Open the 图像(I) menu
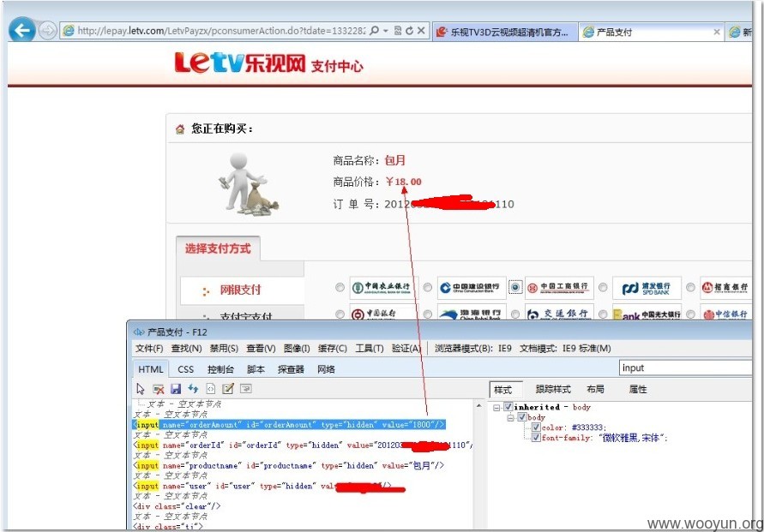 297,349
